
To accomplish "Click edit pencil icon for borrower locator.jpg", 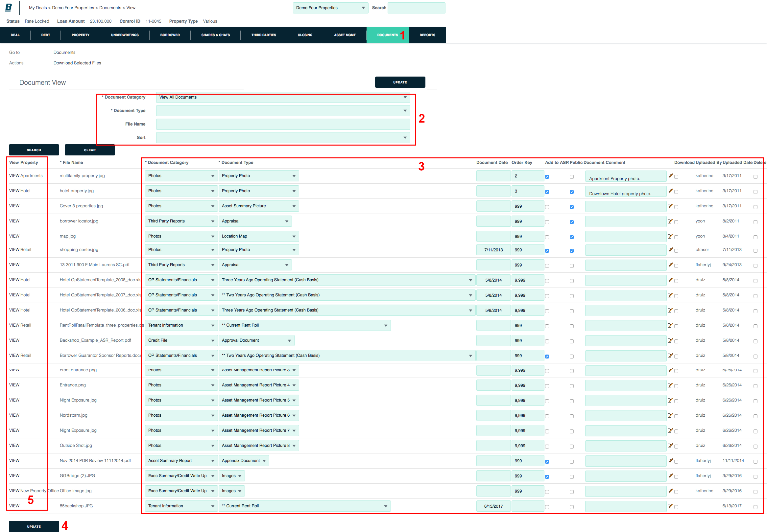I will 670,221.
